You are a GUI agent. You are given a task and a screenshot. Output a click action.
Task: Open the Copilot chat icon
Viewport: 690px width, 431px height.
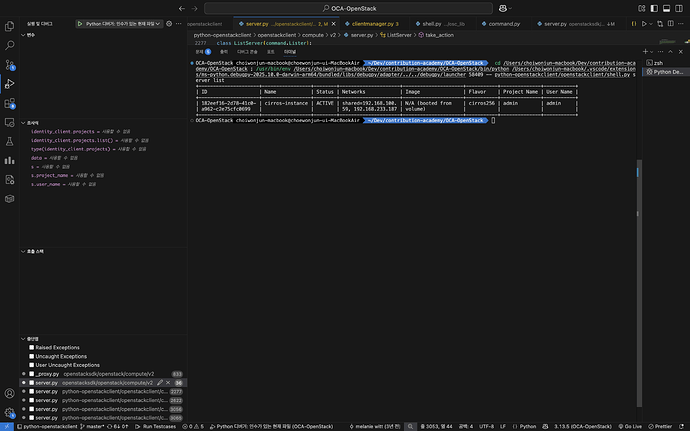503,8
